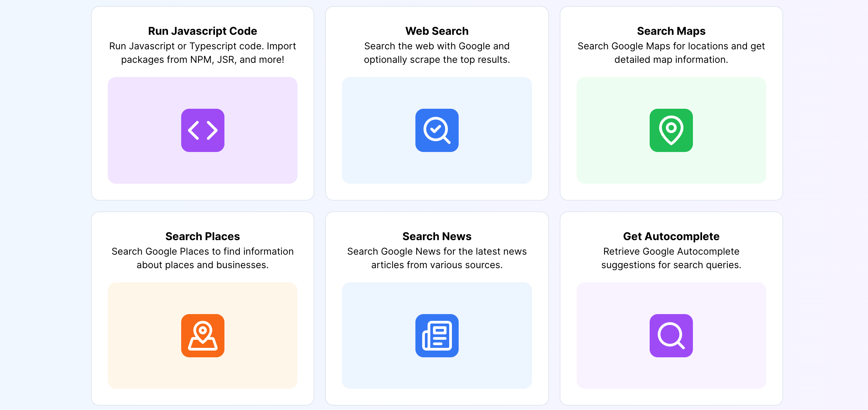Open the Search News title
This screenshot has width=868, height=410.
(437, 236)
